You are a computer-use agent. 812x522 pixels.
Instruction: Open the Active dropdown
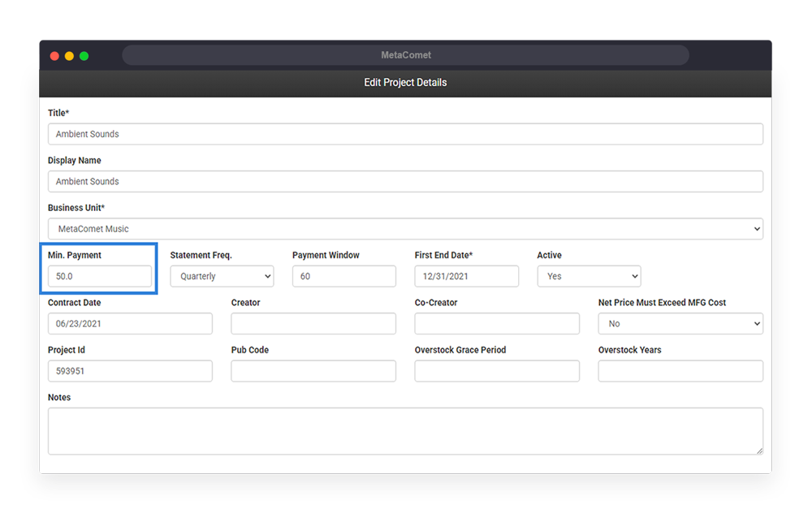tap(589, 277)
